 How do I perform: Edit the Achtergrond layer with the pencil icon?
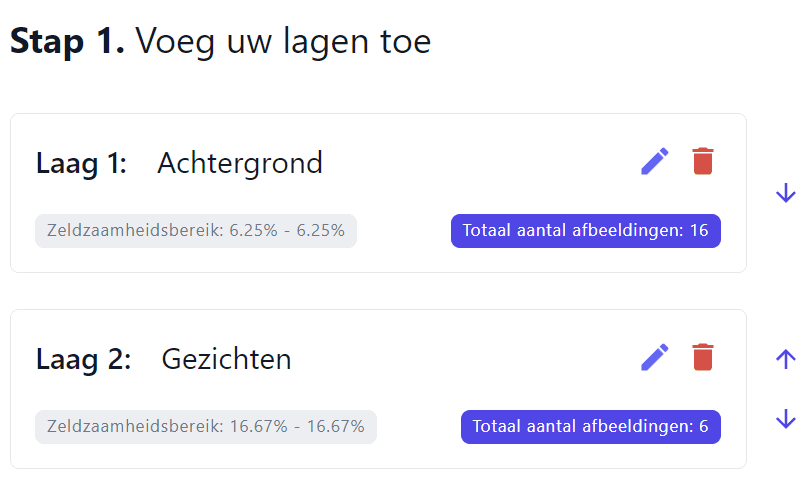655,162
